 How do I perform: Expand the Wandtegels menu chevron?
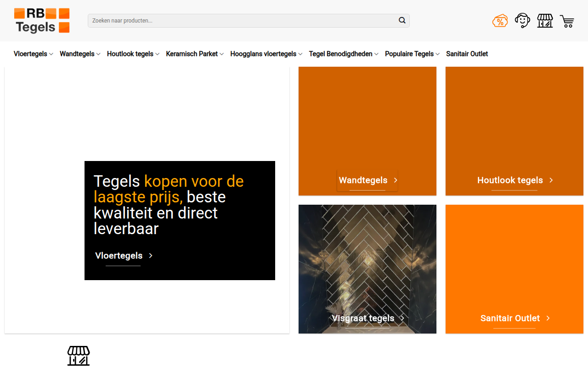point(98,54)
